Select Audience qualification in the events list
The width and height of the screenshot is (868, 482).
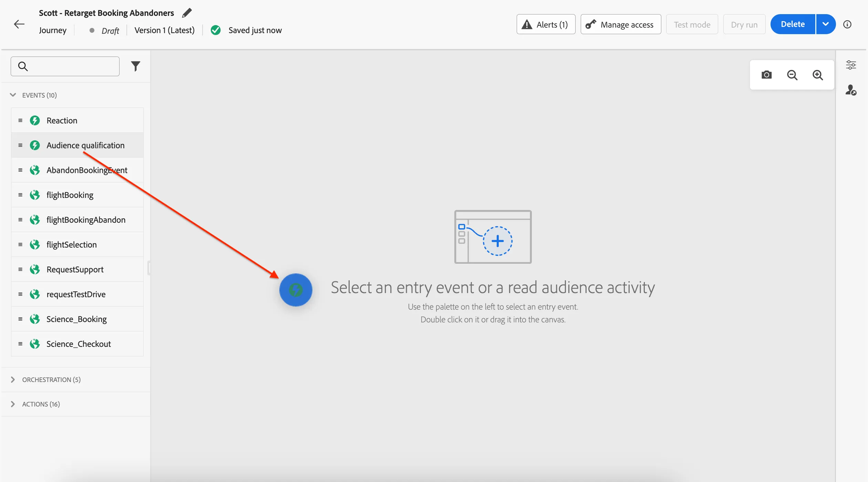(x=77, y=145)
